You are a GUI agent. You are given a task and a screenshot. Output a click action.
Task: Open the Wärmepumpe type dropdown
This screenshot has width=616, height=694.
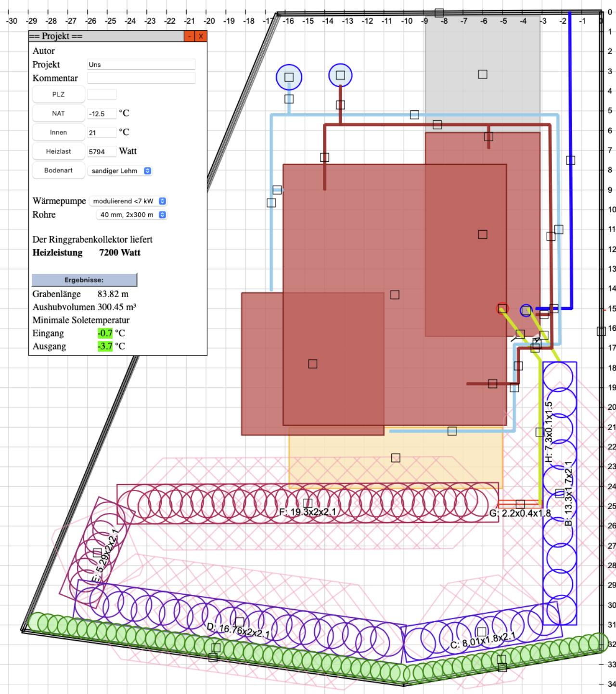coord(129,201)
